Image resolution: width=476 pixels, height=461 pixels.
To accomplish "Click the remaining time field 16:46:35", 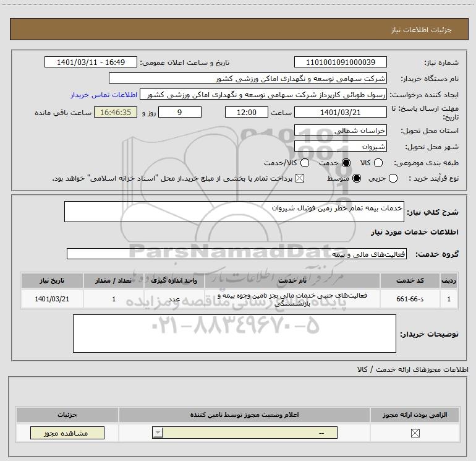I will coord(116,112).
